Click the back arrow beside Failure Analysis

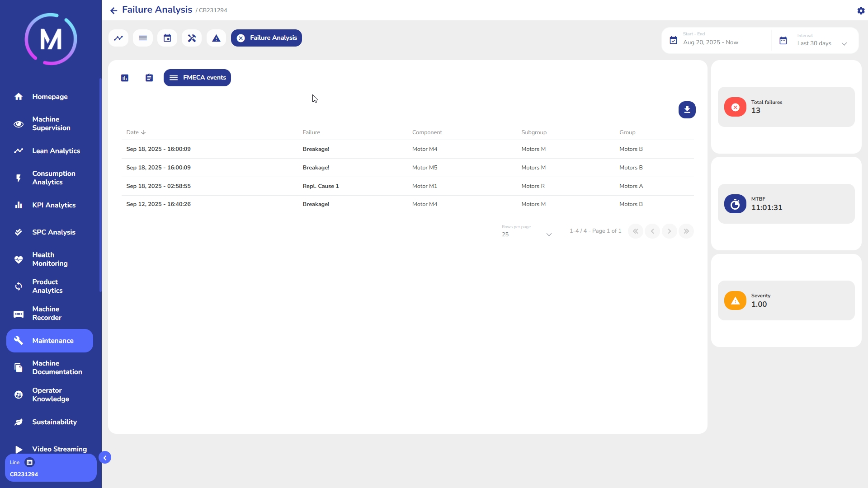[x=113, y=10]
